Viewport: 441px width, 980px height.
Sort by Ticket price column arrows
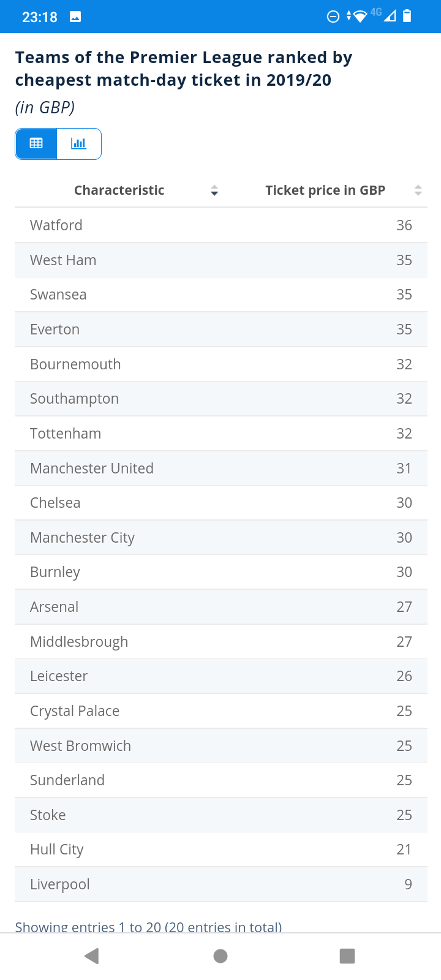tap(418, 190)
